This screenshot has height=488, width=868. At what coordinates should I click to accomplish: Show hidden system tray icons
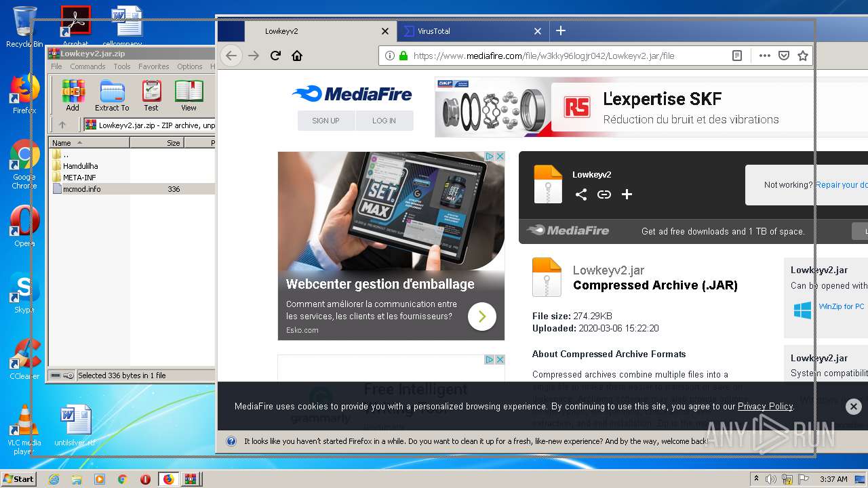pyautogui.click(x=757, y=479)
